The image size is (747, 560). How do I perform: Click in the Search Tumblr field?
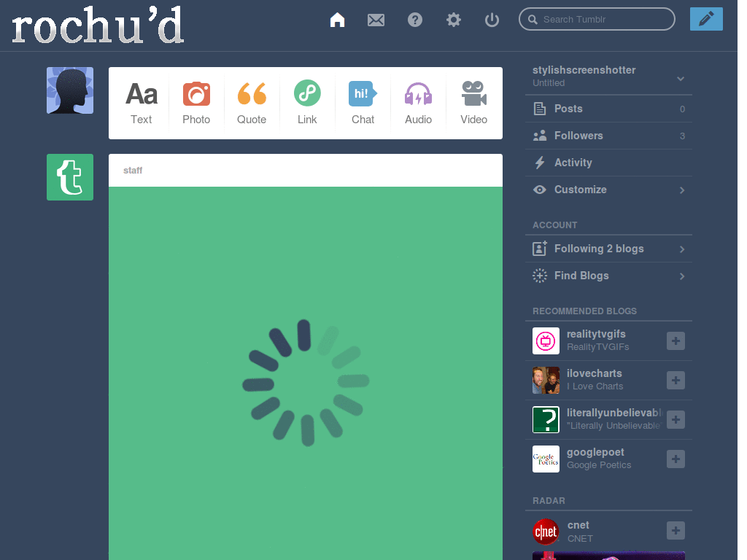(x=597, y=20)
